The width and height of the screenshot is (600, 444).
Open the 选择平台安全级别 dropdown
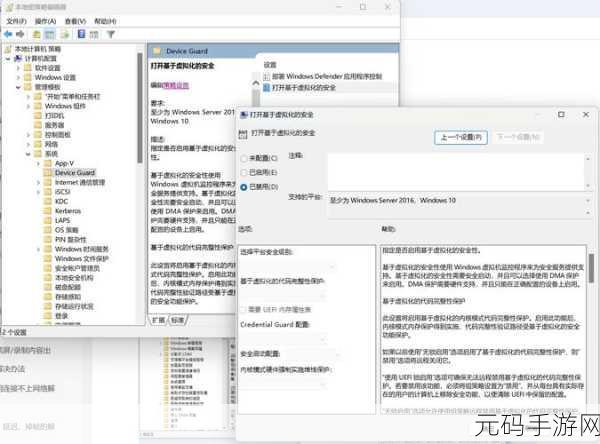tap(287, 266)
